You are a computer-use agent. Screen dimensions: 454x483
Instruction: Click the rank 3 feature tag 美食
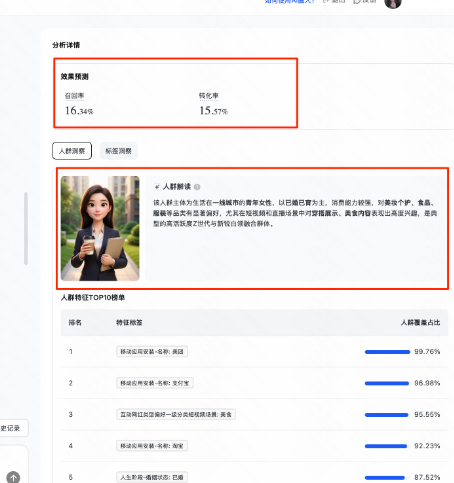tap(176, 414)
